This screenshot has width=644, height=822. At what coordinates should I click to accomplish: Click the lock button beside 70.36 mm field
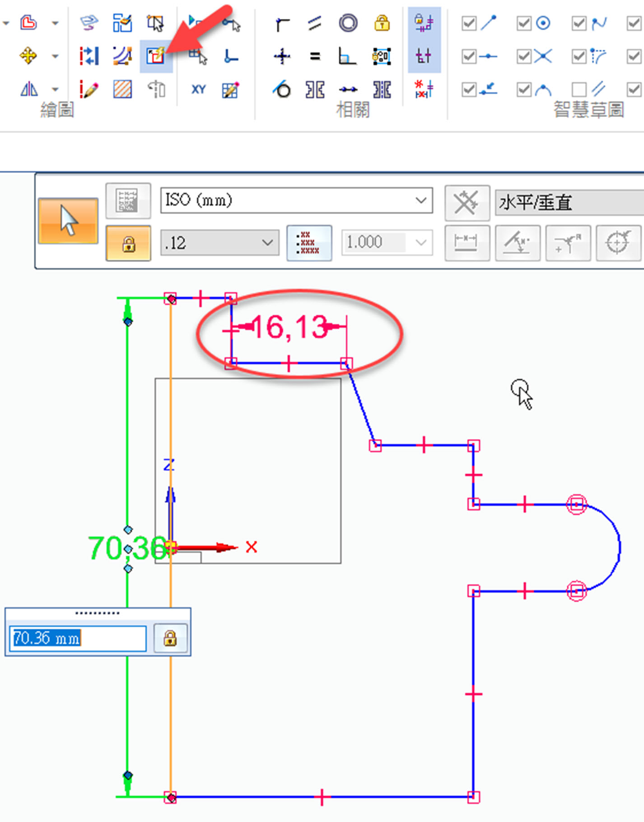pos(170,639)
